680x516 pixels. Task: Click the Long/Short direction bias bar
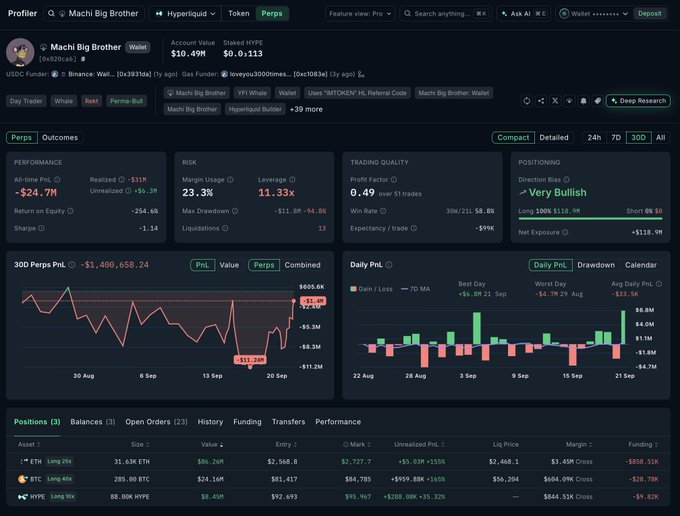[590, 219]
